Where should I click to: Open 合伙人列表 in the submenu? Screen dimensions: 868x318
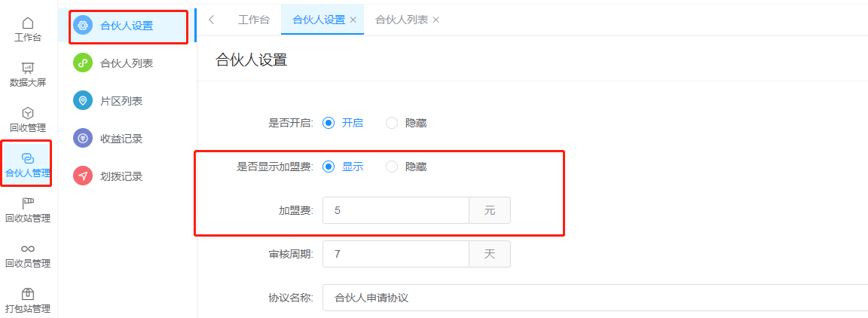click(127, 63)
